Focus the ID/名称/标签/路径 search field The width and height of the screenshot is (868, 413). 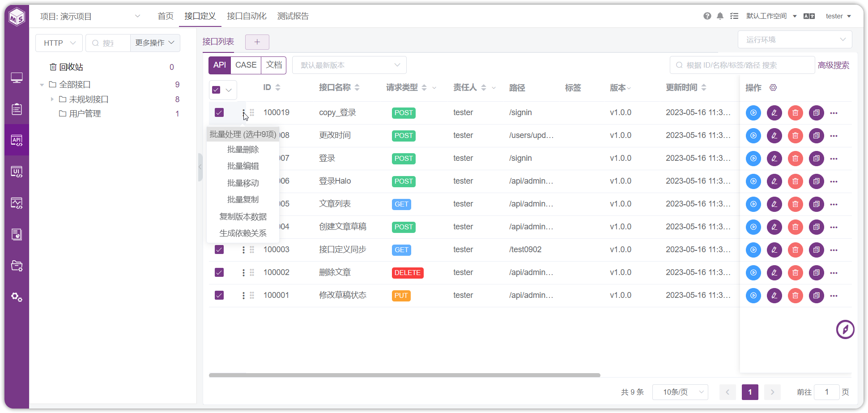742,65
